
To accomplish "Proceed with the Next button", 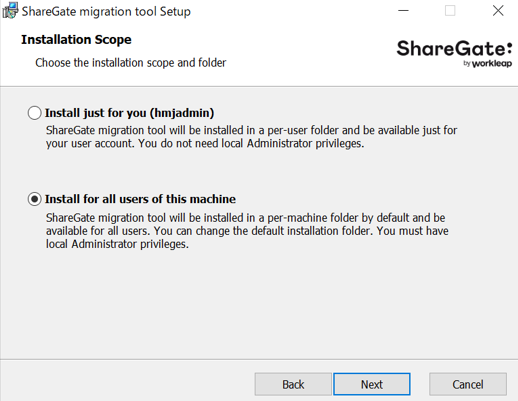I will [x=372, y=384].
